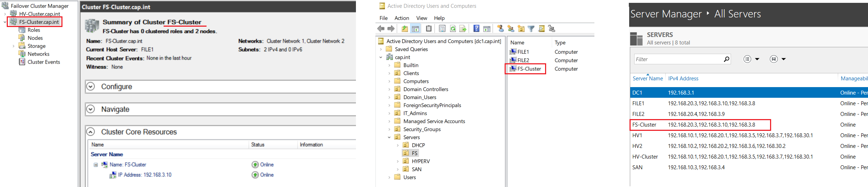Open the blue Help question mark icon
868x187 pixels.
click(477, 29)
